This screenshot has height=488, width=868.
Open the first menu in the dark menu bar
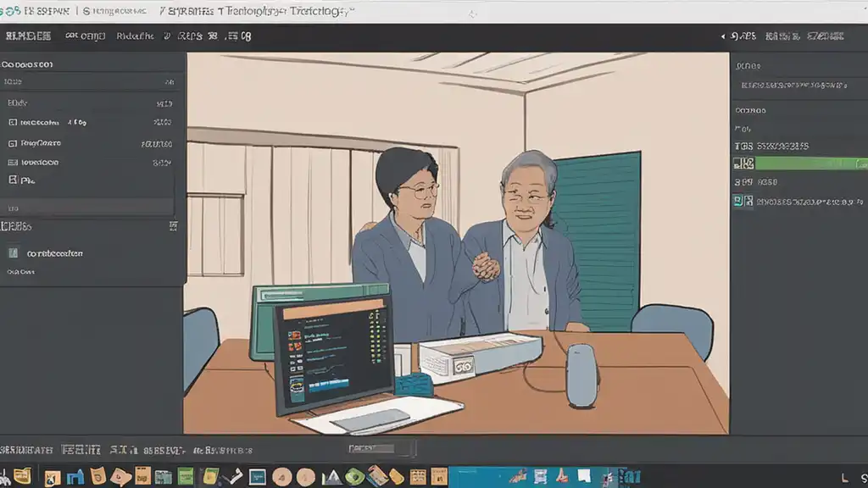[28, 36]
